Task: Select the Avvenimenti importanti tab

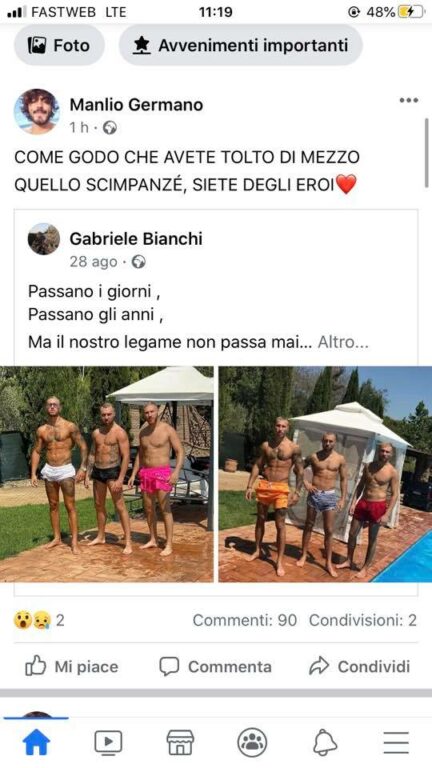Action: click(x=240, y=46)
